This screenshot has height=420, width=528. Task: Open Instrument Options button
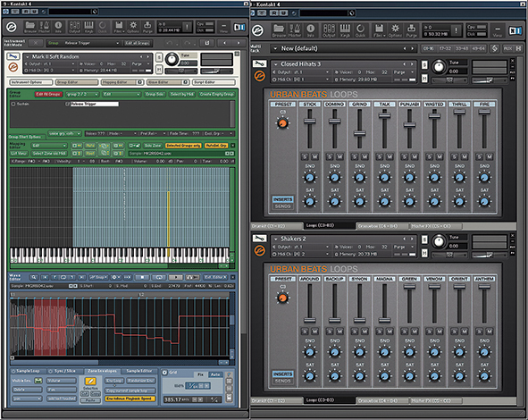point(30,82)
